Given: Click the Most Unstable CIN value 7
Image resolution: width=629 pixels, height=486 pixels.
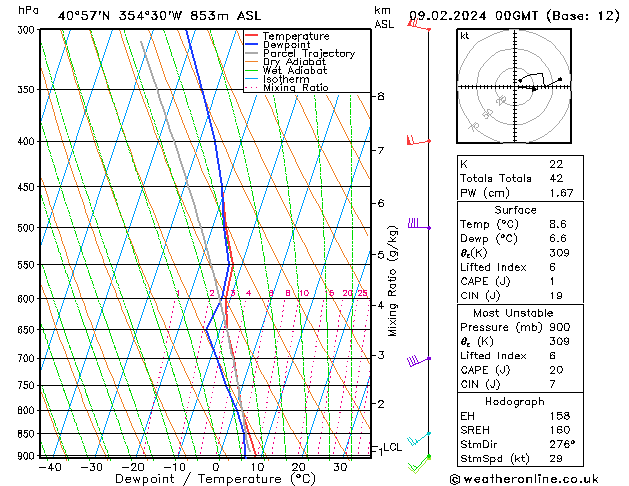Looking at the screenshot, I should [x=552, y=384].
